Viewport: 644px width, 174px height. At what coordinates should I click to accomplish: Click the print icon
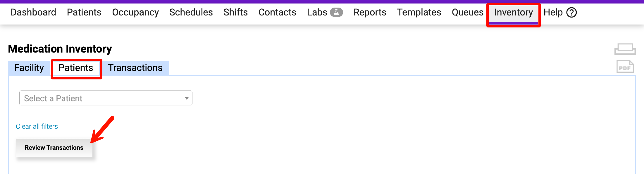click(625, 49)
